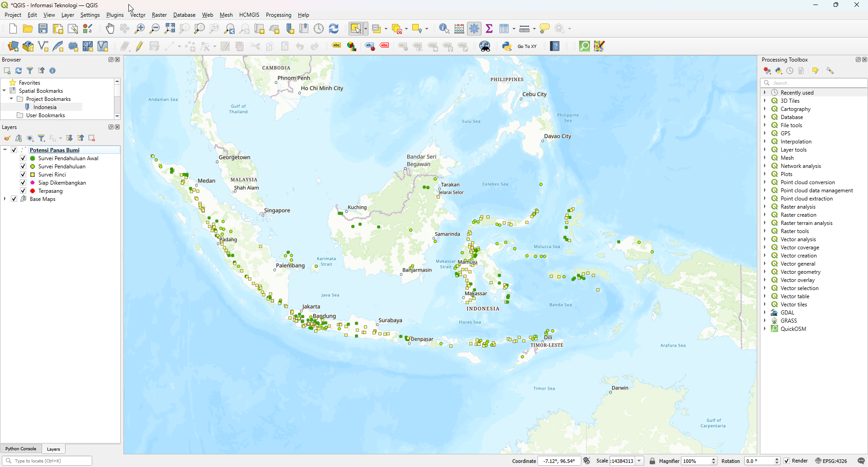The width and height of the screenshot is (868, 467).
Task: Select the Indonesia project bookmark
Action: pos(45,107)
